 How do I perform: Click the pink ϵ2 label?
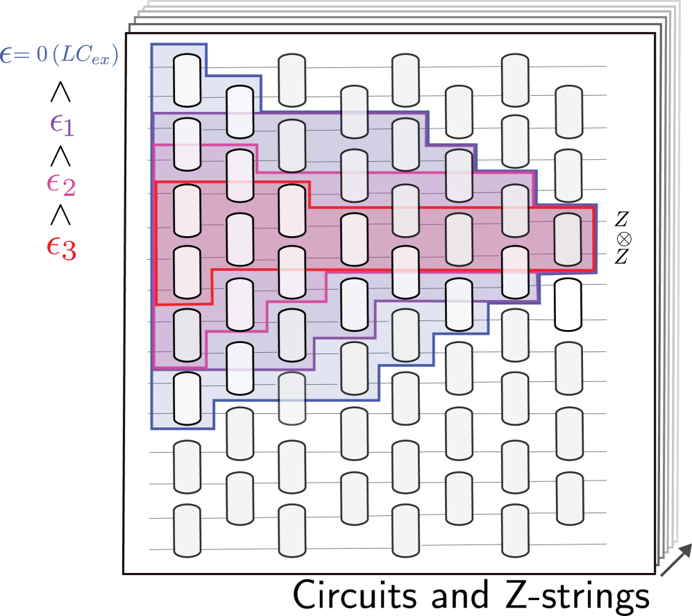click(x=61, y=185)
